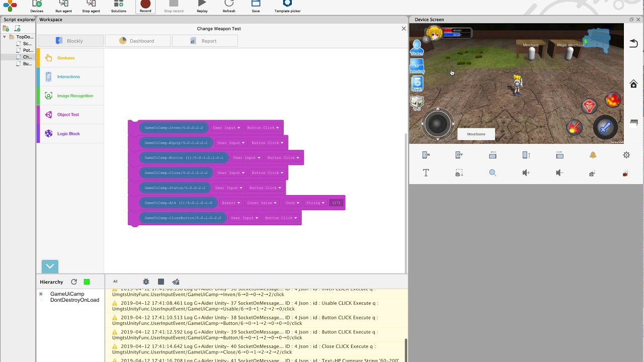
Task: Refresh the Hierarchy panel
Action: tap(74, 282)
